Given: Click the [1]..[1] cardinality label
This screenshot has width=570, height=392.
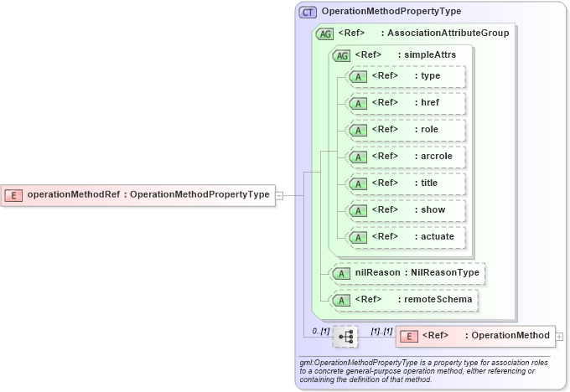Looking at the screenshot, I should (x=381, y=332).
